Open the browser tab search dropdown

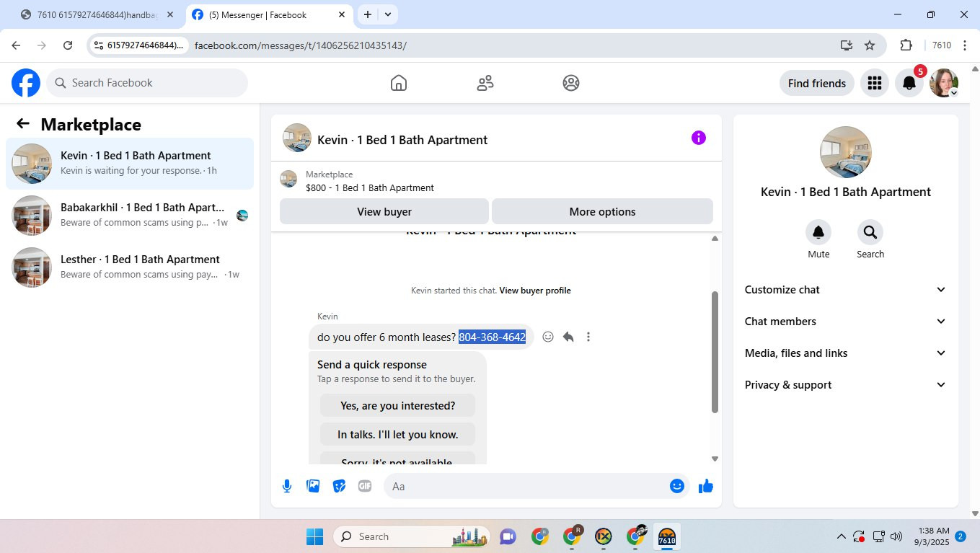coord(388,14)
